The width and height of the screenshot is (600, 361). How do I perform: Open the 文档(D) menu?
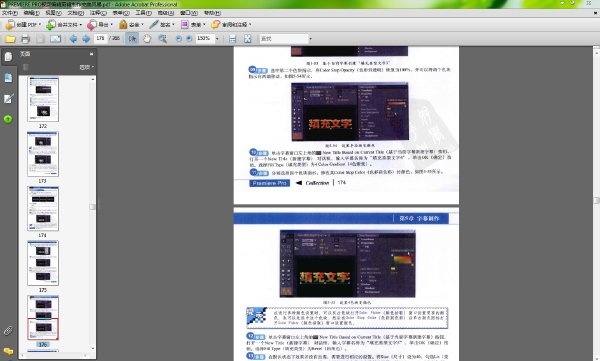(x=76, y=13)
